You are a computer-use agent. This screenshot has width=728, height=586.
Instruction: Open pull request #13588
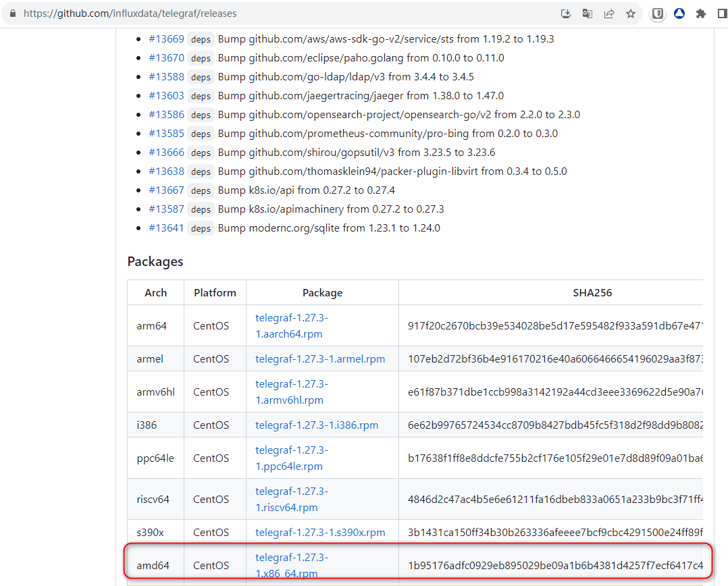pyautogui.click(x=166, y=76)
